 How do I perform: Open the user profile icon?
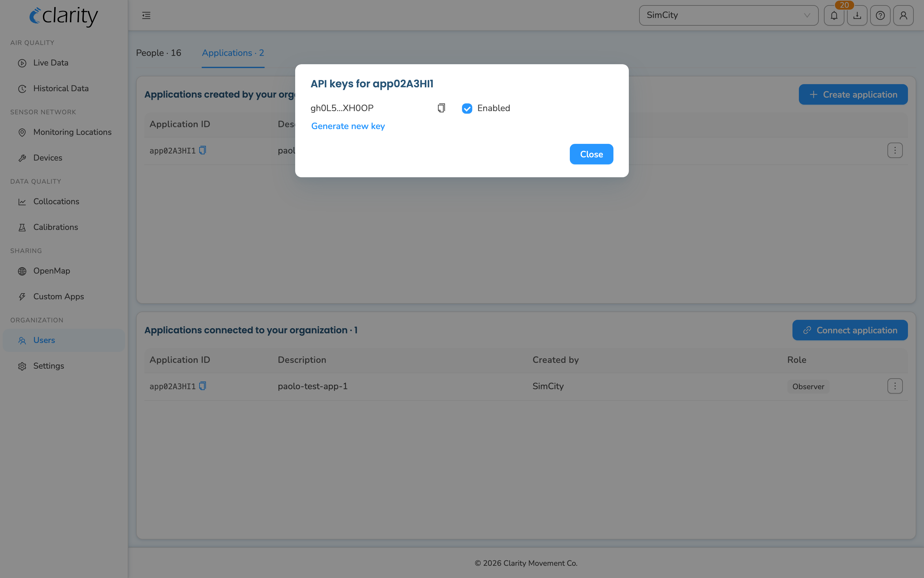903,15
